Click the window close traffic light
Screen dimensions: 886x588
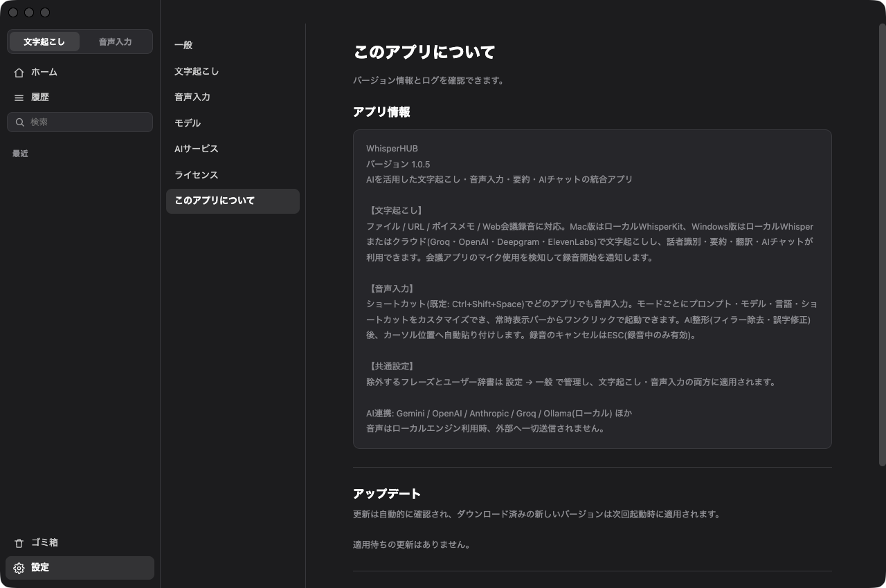point(13,12)
